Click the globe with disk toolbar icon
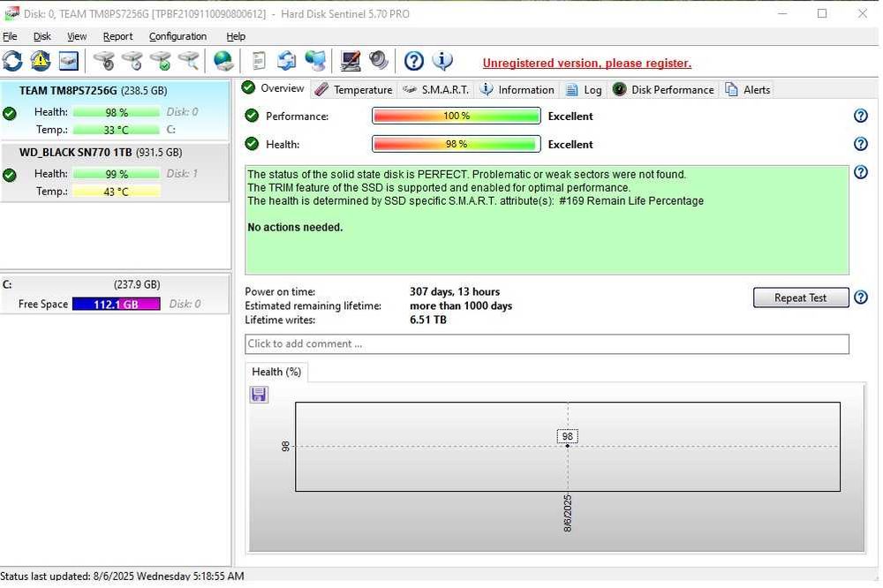Viewport: 883px width, 588px height. [x=223, y=61]
